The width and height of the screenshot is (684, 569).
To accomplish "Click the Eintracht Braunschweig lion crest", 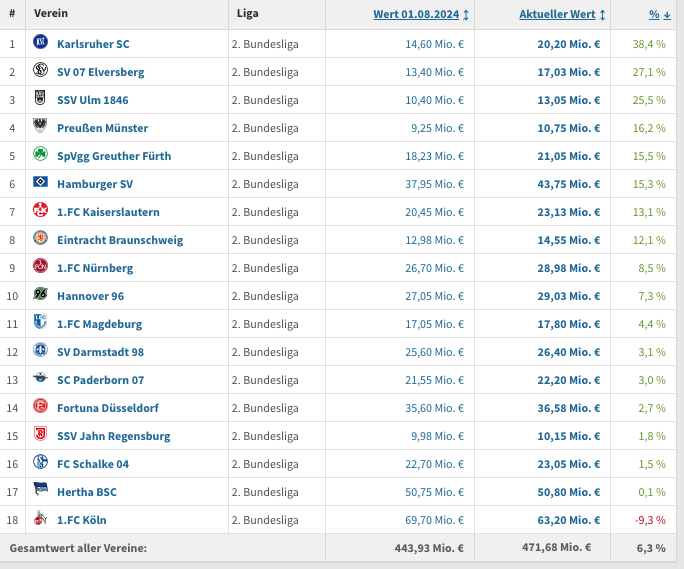I will 41,238.
